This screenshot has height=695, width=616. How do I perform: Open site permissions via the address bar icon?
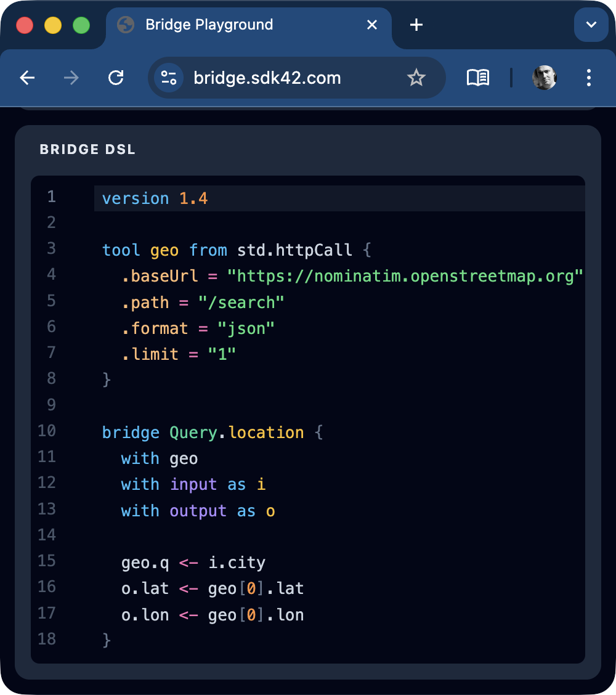coord(168,78)
